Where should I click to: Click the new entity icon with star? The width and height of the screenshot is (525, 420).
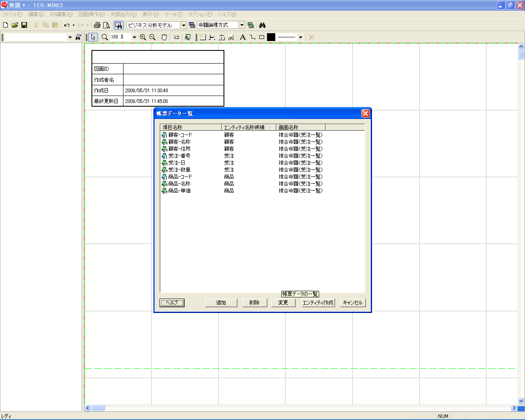(203, 37)
